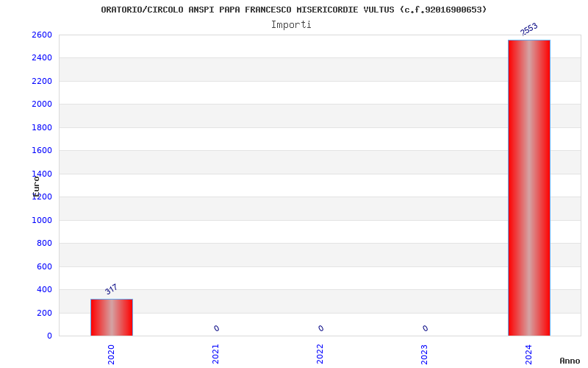
Task: Click the 0 y-axis tick label
Action: point(49,336)
